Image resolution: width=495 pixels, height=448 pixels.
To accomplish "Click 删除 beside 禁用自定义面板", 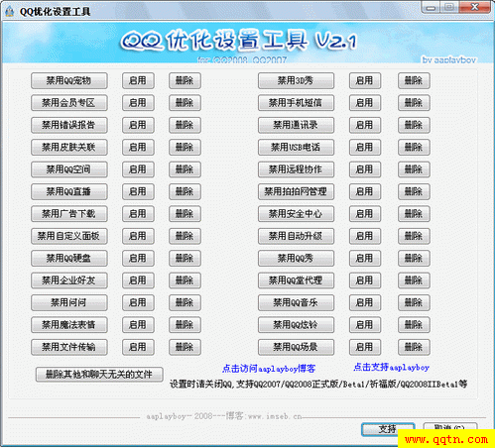I will pos(185,236).
